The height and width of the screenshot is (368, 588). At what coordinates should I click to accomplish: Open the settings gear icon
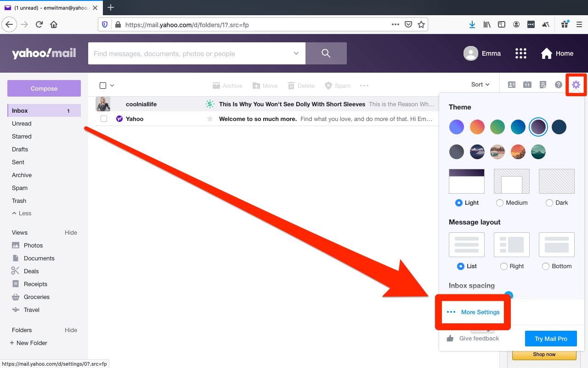(x=576, y=85)
